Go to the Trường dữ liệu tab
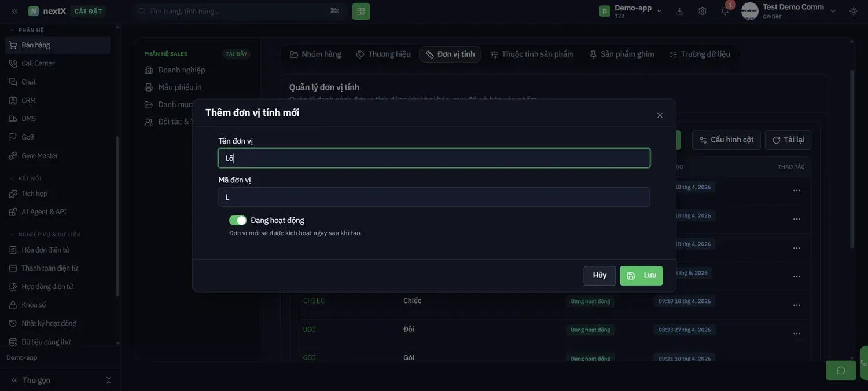 (x=700, y=54)
